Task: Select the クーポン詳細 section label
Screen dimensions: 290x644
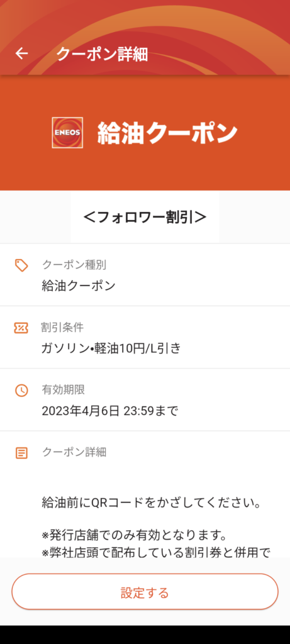Action: (74, 452)
